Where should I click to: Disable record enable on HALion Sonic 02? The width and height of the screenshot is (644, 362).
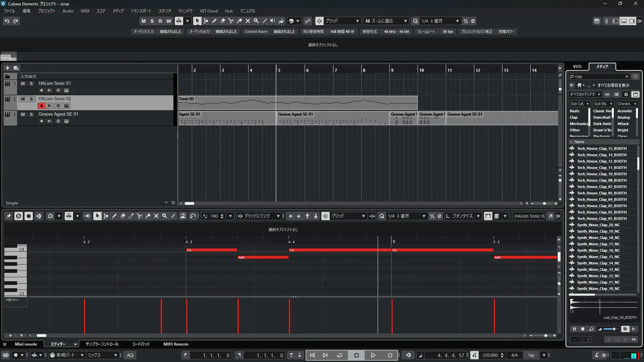point(41,106)
